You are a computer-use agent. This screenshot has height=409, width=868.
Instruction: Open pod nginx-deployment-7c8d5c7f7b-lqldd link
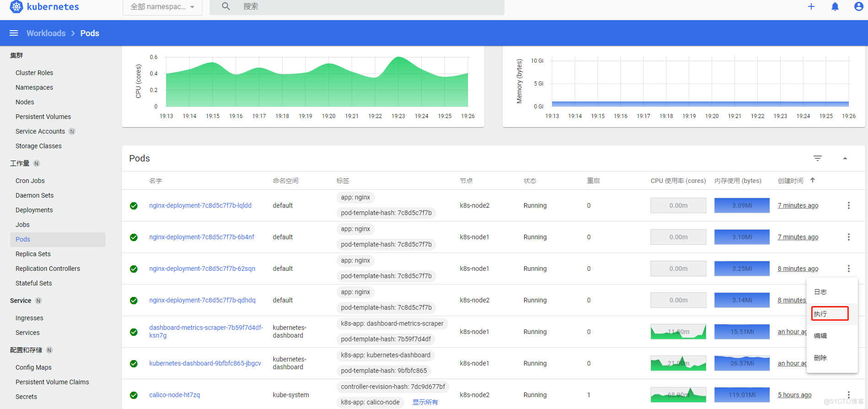tap(200, 205)
